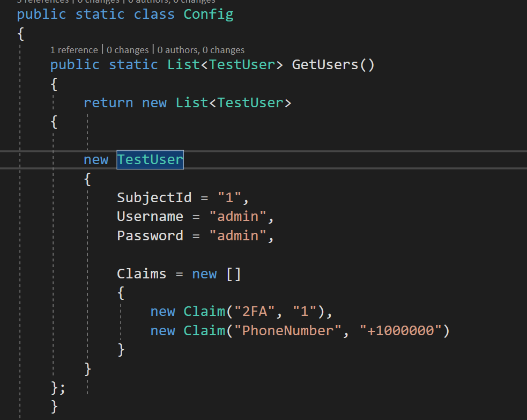The height and width of the screenshot is (420, 527).
Task: Click the highlighted TestUser identifier
Action: pos(150,159)
